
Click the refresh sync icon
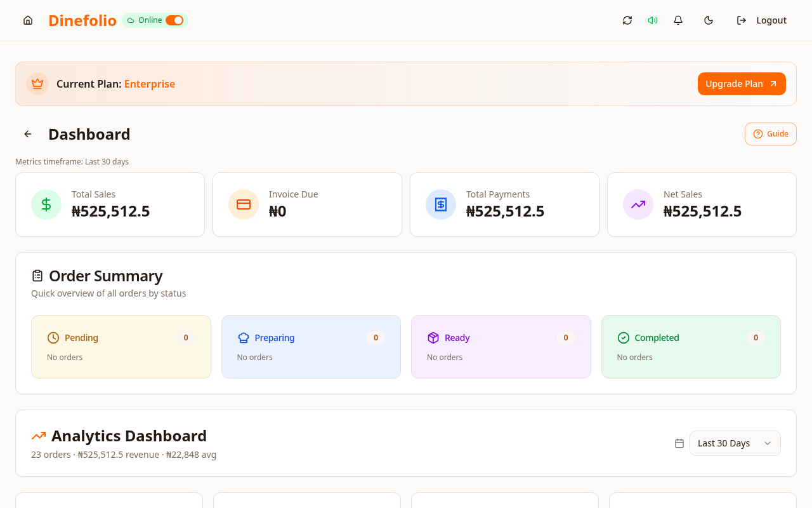[x=627, y=20]
